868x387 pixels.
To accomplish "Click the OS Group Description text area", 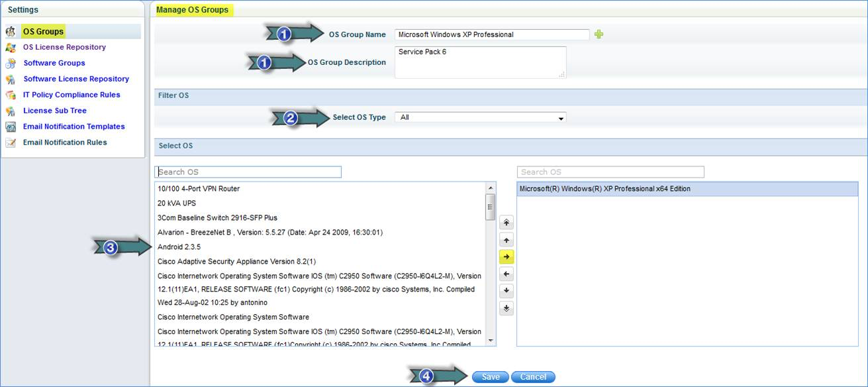I will coord(481,62).
